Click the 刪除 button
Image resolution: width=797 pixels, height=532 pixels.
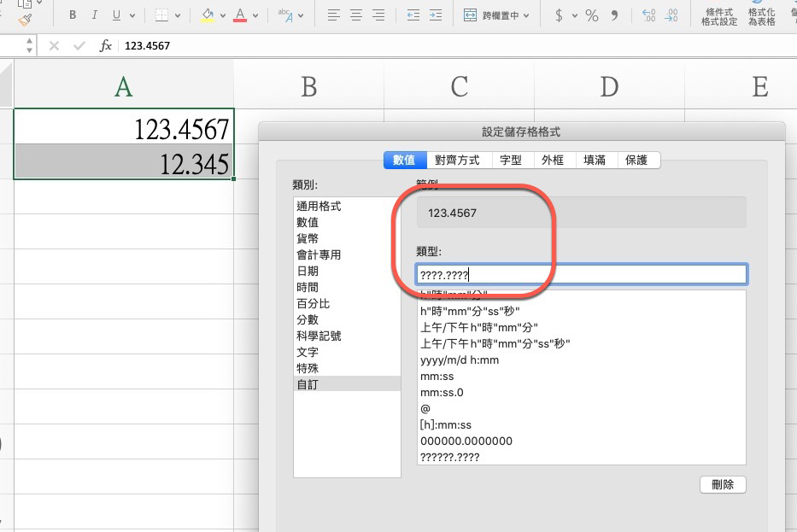point(722,484)
